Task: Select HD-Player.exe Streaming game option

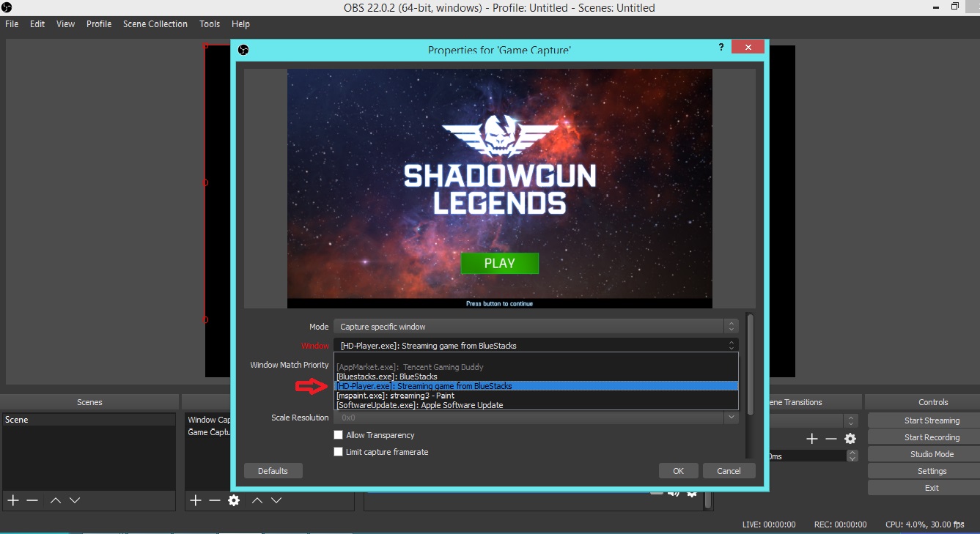Action: [x=535, y=386]
